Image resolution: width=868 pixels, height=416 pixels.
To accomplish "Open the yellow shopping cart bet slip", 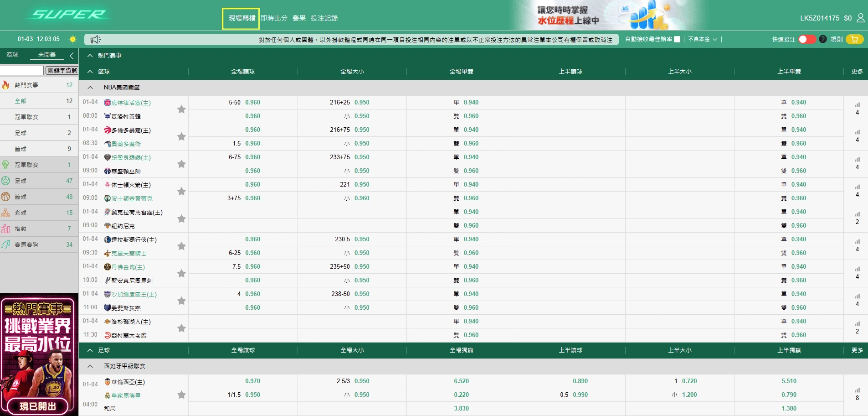I will pos(854,39).
